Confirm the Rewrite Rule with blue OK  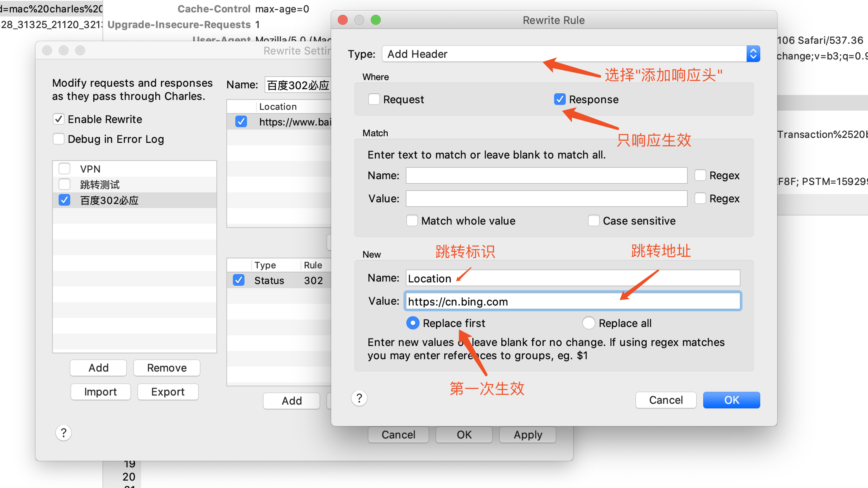click(x=731, y=400)
